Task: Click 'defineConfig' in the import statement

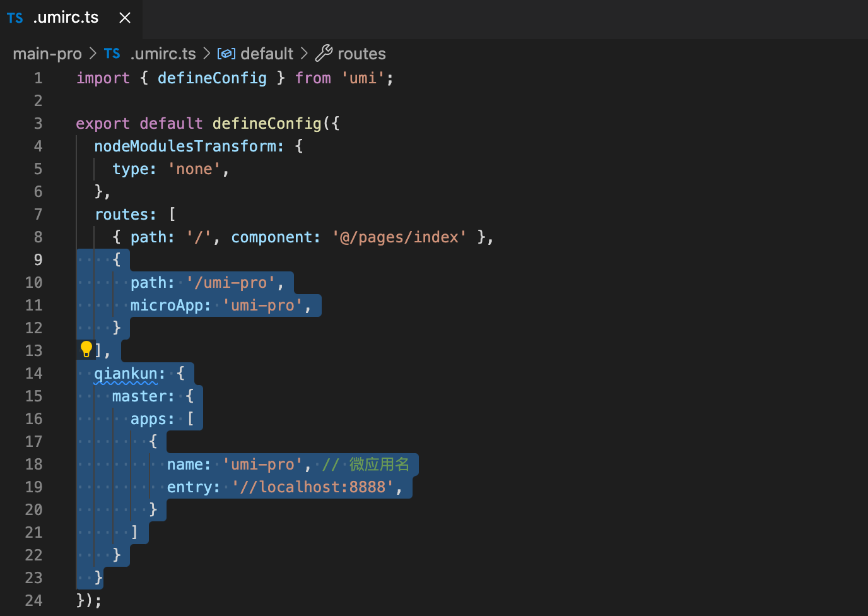Action: coord(212,78)
